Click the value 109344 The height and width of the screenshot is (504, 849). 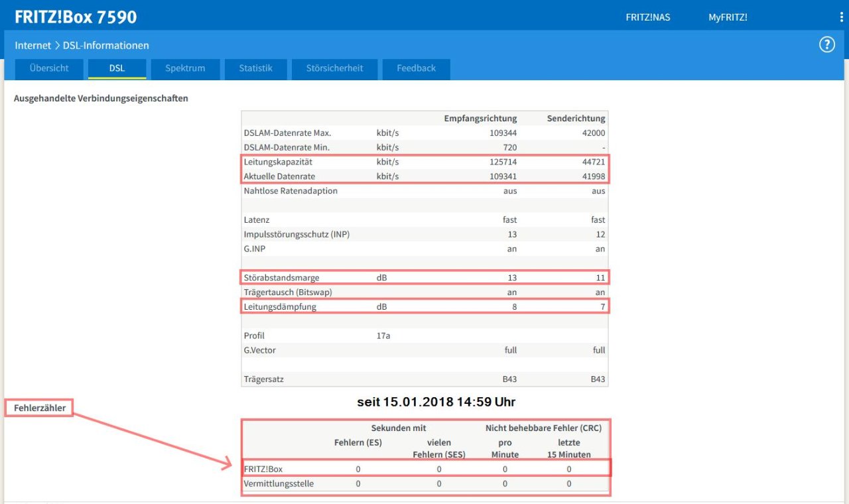click(503, 133)
